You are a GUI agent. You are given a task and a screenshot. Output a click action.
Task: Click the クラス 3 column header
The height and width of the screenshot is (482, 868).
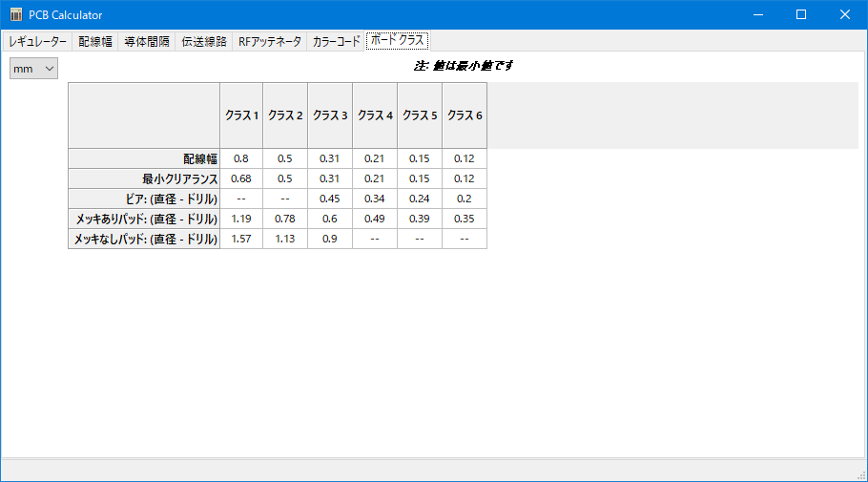coord(330,115)
